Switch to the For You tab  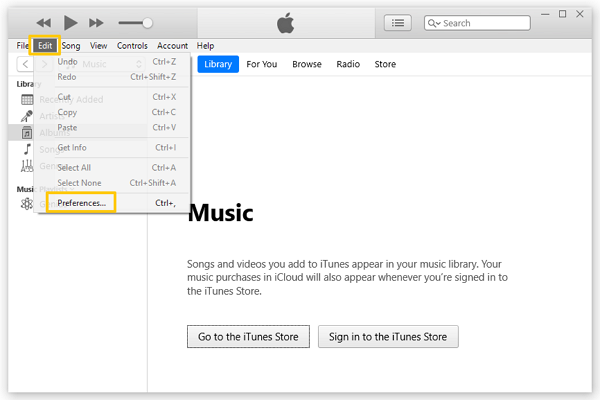pos(262,64)
